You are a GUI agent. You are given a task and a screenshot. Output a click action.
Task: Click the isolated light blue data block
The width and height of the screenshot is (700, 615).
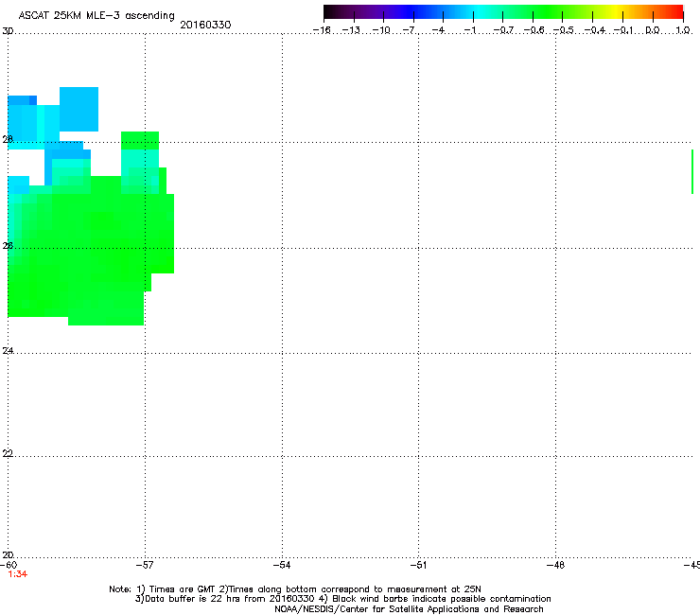tap(79, 110)
